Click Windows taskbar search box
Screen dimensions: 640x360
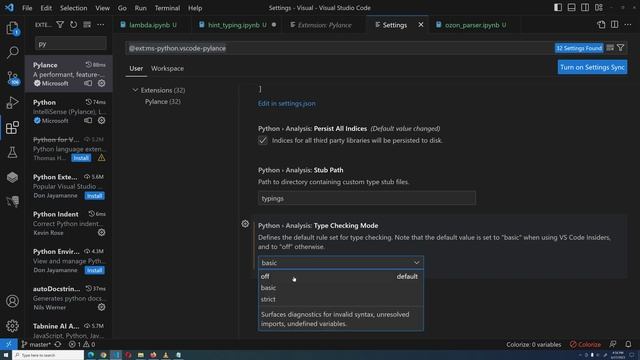(48, 355)
